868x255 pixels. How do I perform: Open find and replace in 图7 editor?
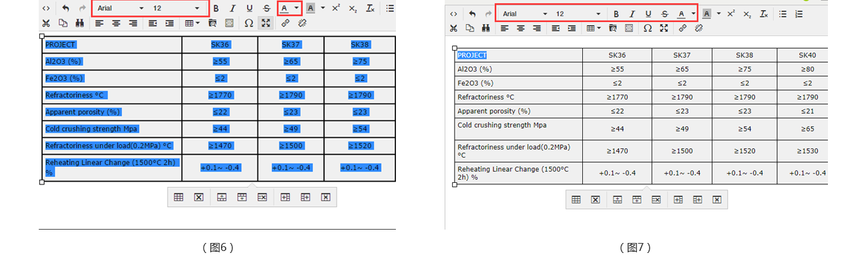coord(485,28)
